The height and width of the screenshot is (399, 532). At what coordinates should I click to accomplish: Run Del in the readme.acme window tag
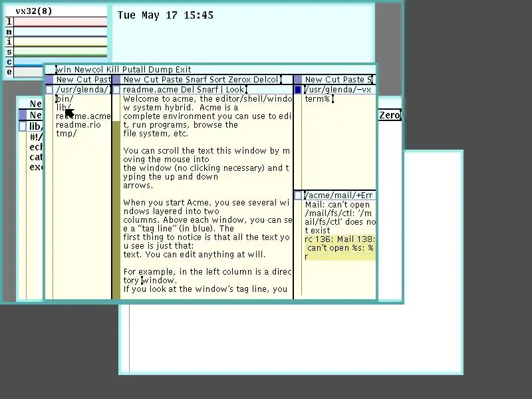click(x=187, y=90)
